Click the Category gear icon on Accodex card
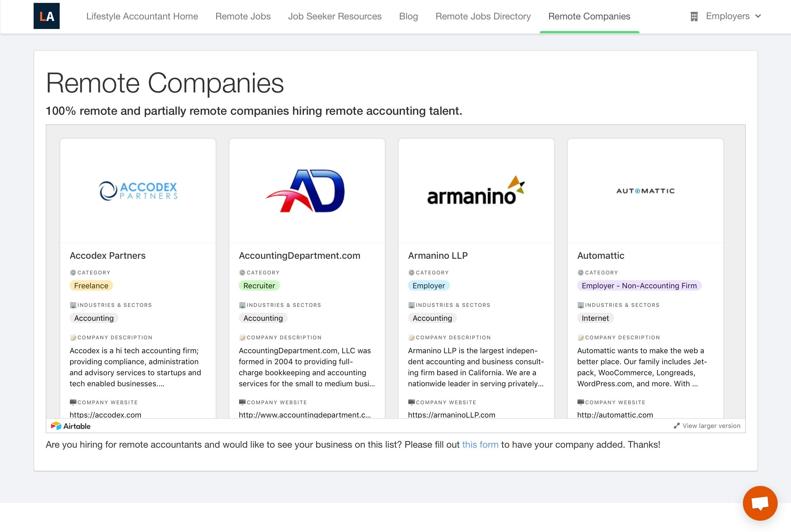The image size is (791, 532). click(73, 272)
